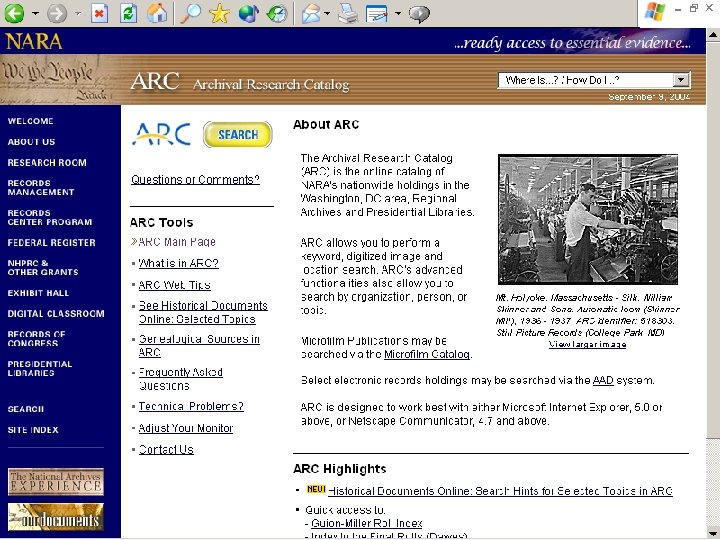Open NHPRC & OTHER GRANTS sidebar item

(x=43, y=268)
